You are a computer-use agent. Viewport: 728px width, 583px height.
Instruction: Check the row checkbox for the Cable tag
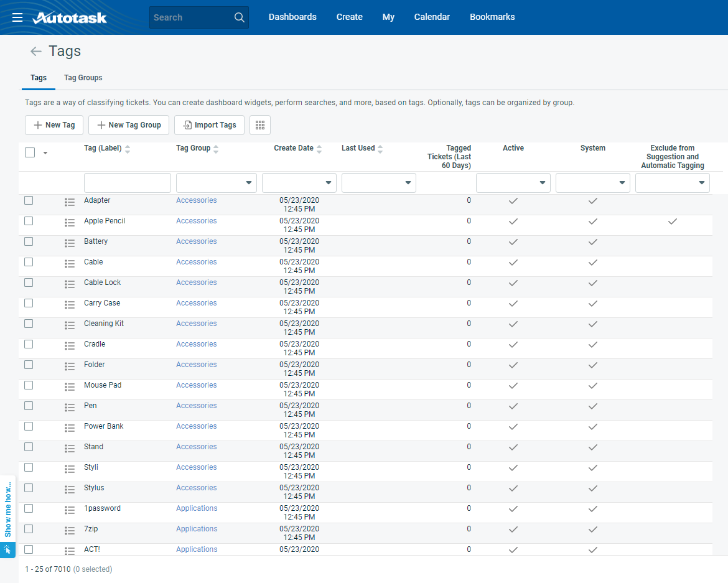click(x=28, y=263)
